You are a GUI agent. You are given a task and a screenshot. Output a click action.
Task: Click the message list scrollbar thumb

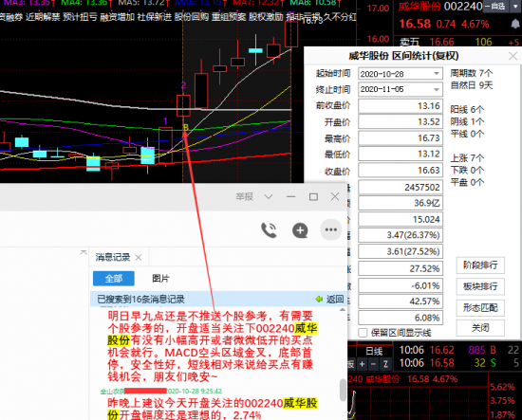click(343, 390)
